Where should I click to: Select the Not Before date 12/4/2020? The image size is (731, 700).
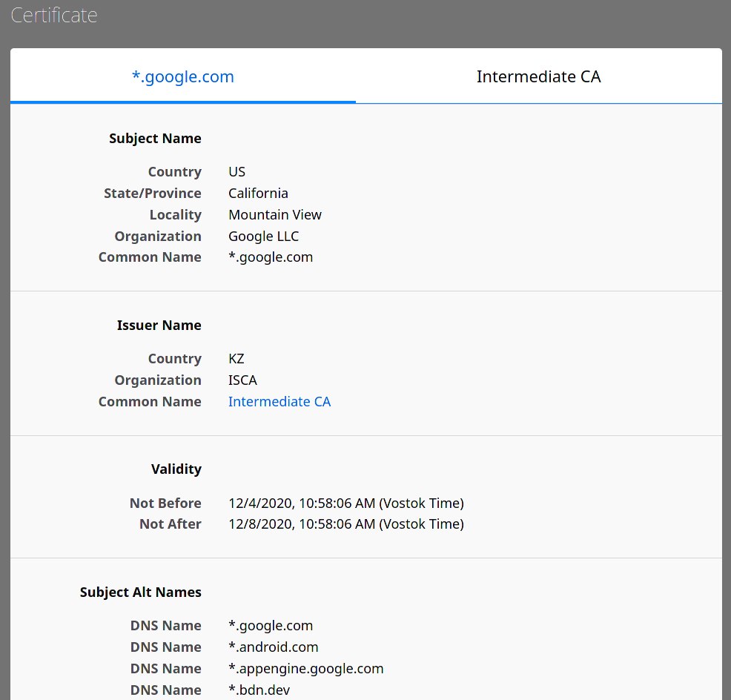click(x=346, y=503)
